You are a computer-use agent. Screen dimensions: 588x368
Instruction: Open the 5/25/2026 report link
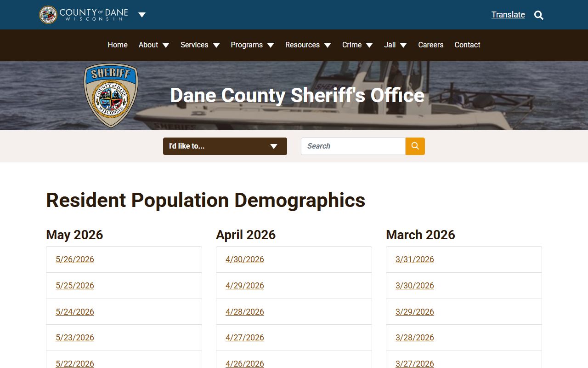click(75, 286)
